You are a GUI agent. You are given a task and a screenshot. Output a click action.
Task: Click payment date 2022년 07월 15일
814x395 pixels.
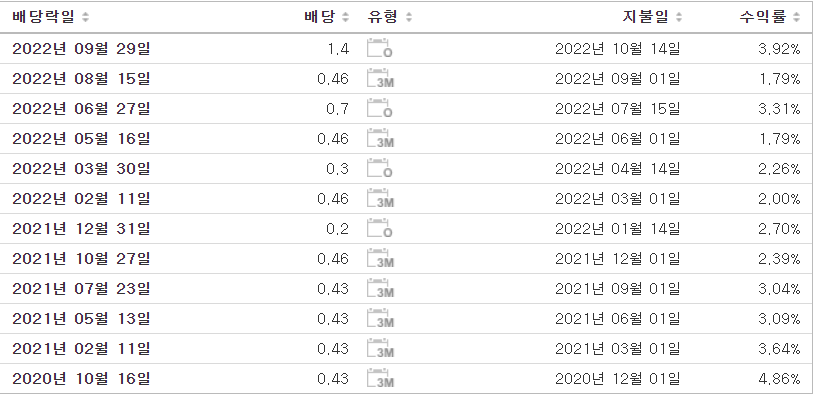point(618,109)
